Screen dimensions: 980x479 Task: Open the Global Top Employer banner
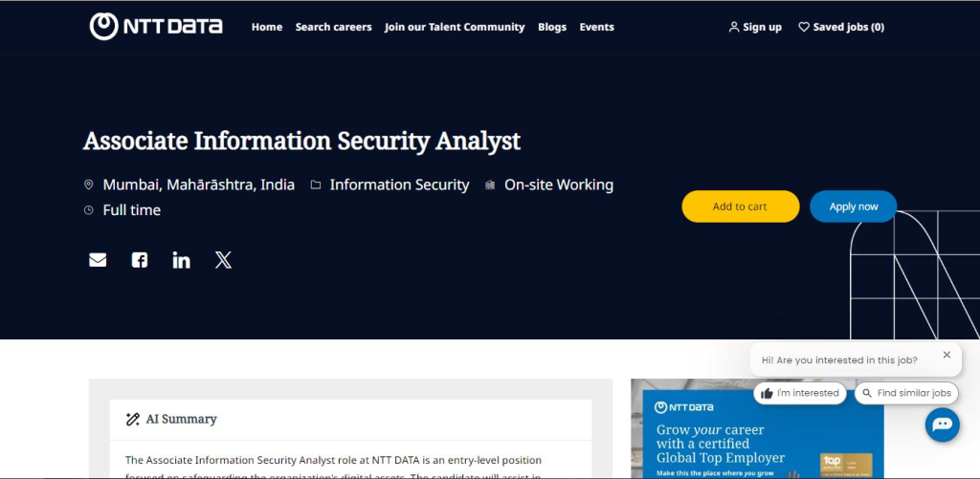(x=758, y=428)
